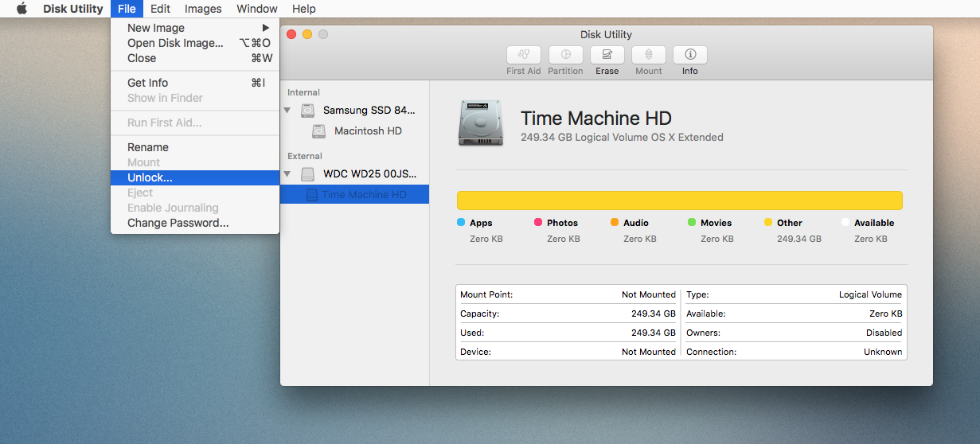
Task: Open the Images menu
Action: click(x=203, y=9)
